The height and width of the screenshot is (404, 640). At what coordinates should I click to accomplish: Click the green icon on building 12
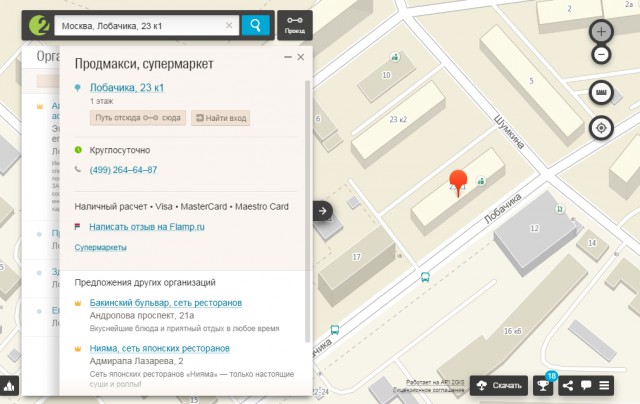click(560, 209)
